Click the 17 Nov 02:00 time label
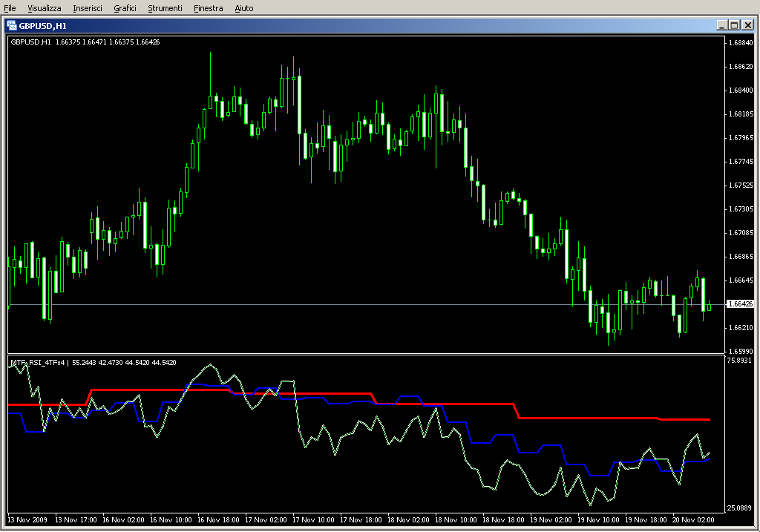This screenshot has width=760, height=532. [266, 520]
